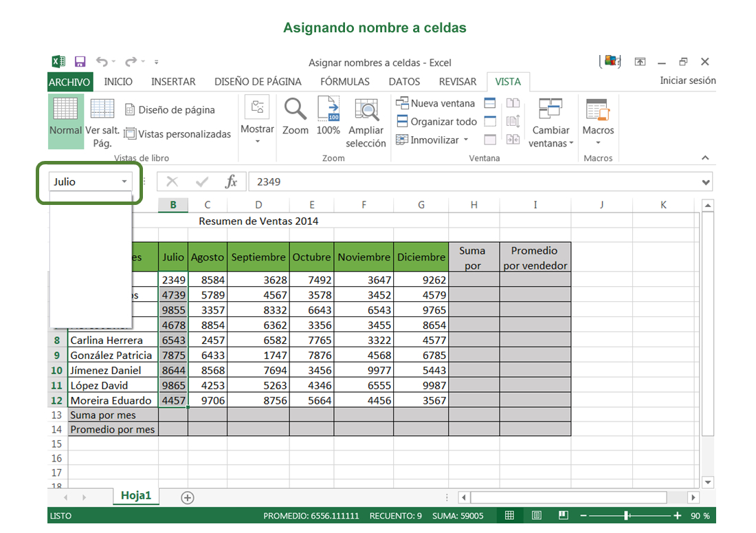Expand the Mostrar dropdown

(x=258, y=142)
